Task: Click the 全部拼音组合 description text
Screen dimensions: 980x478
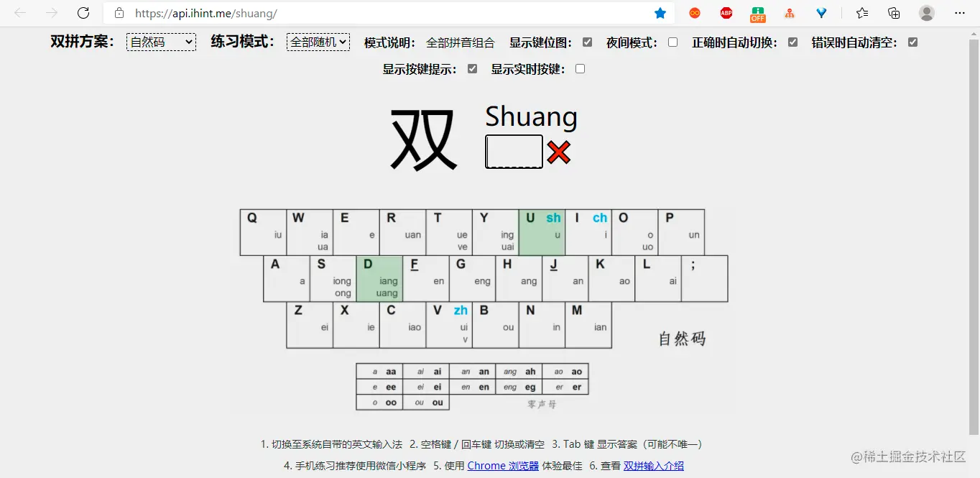Action: (x=461, y=42)
